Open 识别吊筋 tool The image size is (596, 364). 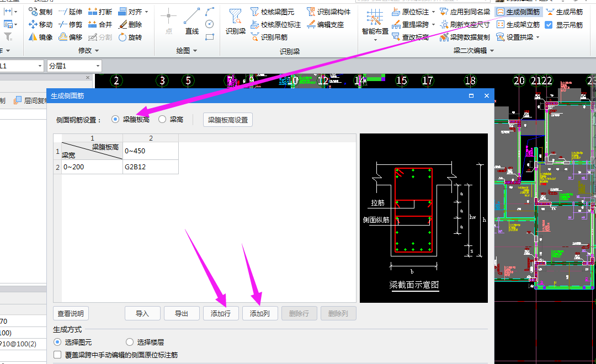click(269, 38)
